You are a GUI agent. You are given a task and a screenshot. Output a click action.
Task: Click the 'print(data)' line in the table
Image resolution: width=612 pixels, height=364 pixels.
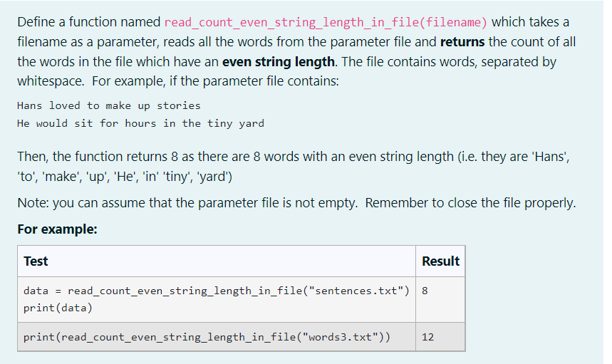[x=58, y=308]
